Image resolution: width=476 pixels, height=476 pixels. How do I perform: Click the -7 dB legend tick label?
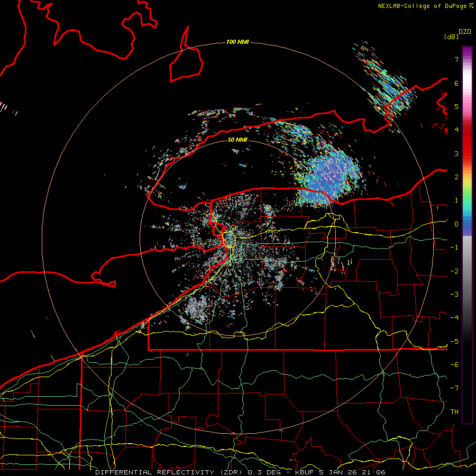[454, 388]
